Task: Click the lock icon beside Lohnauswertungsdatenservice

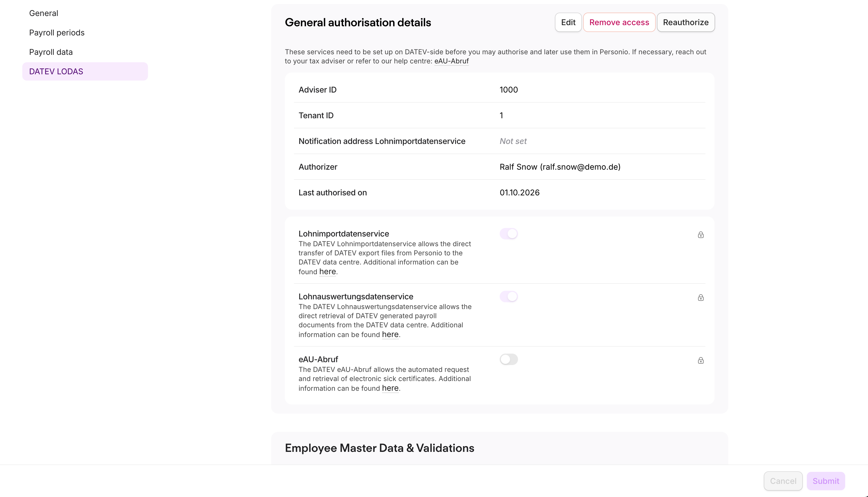Action: [x=700, y=298]
